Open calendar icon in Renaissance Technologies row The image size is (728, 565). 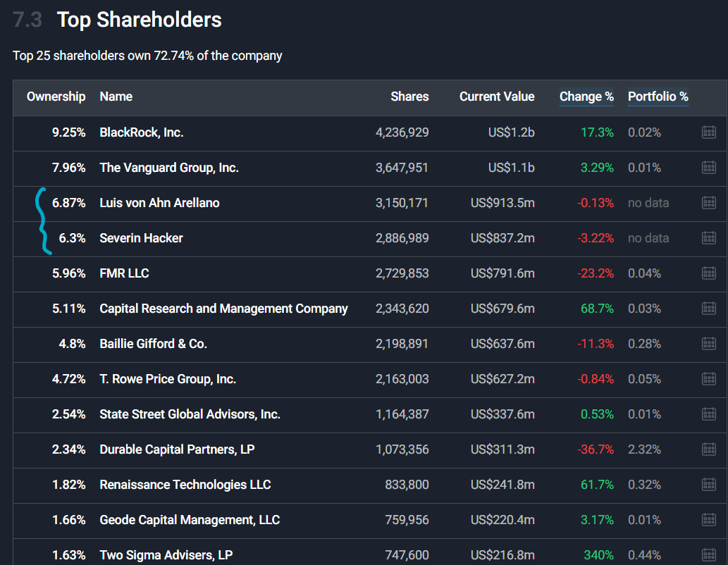[x=708, y=485]
